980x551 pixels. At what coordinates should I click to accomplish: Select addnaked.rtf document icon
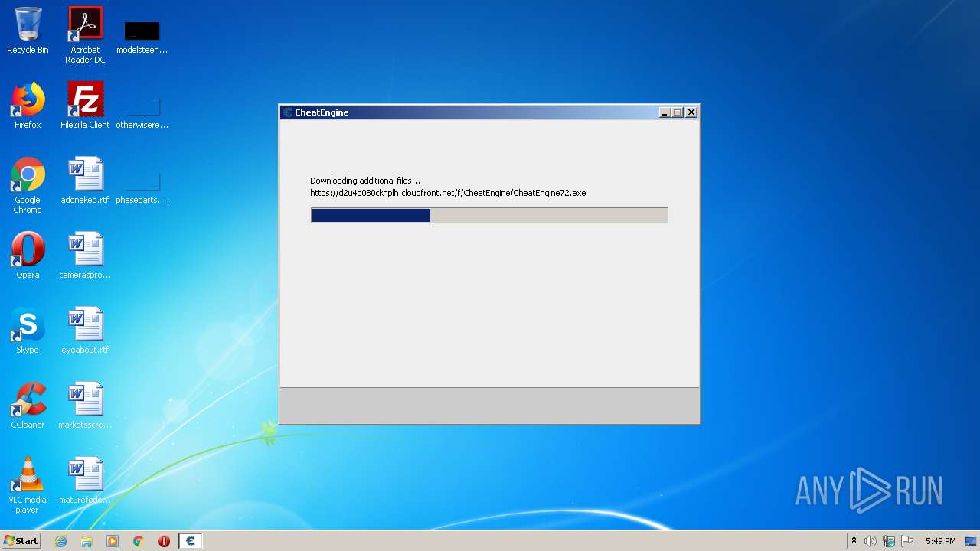click(x=85, y=181)
